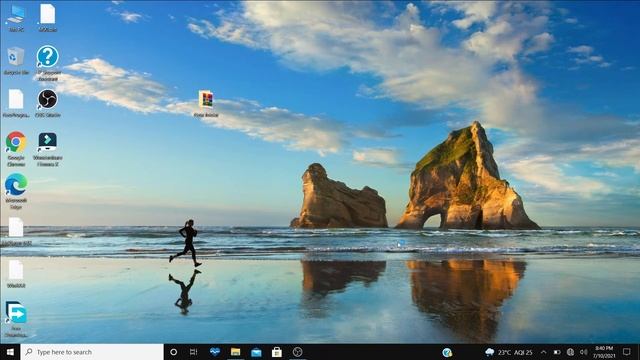The height and width of the screenshot is (360, 640).
Task: Open Cortana circle on the taskbar
Action: tap(173, 352)
